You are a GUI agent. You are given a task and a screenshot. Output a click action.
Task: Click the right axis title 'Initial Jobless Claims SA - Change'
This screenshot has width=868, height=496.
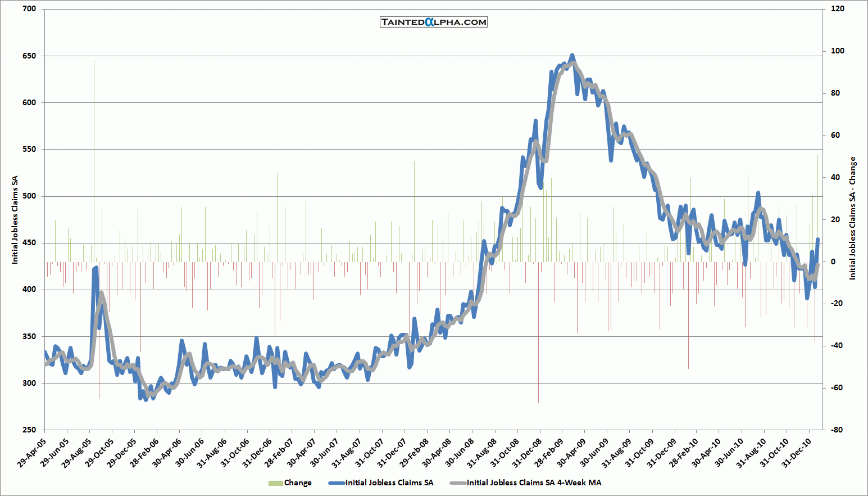point(852,218)
